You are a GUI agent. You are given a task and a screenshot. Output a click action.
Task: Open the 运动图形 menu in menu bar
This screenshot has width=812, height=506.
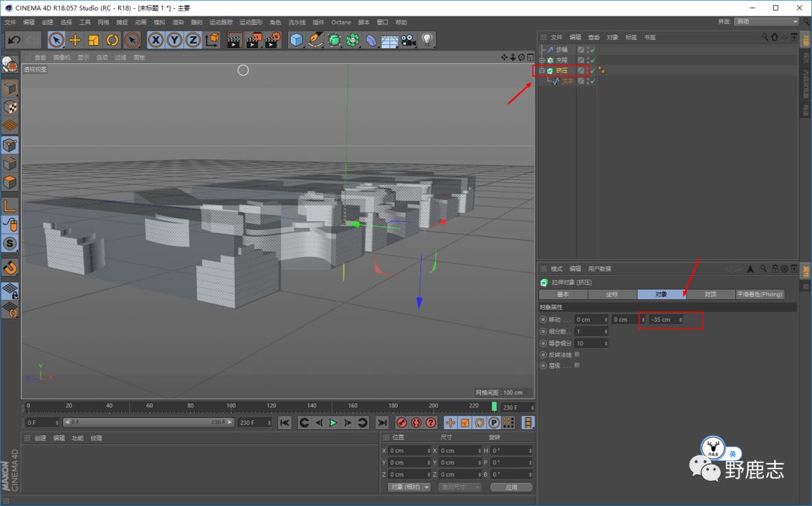click(250, 23)
